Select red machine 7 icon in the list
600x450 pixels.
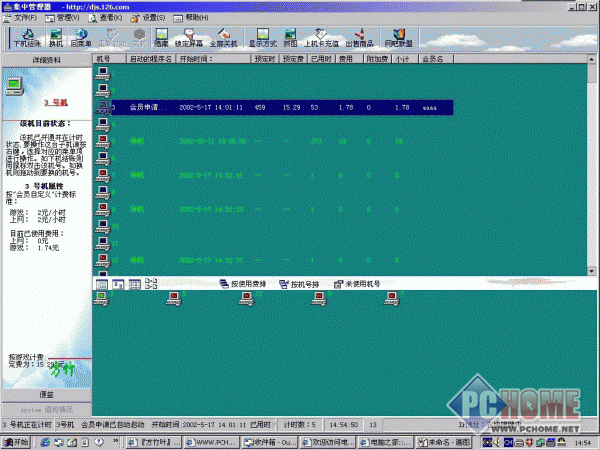pyautogui.click(x=103, y=175)
